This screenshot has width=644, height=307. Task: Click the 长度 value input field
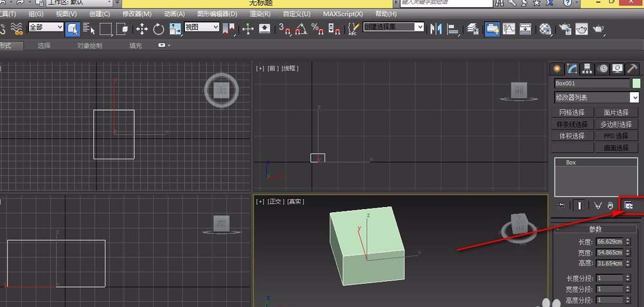pyautogui.click(x=609, y=241)
